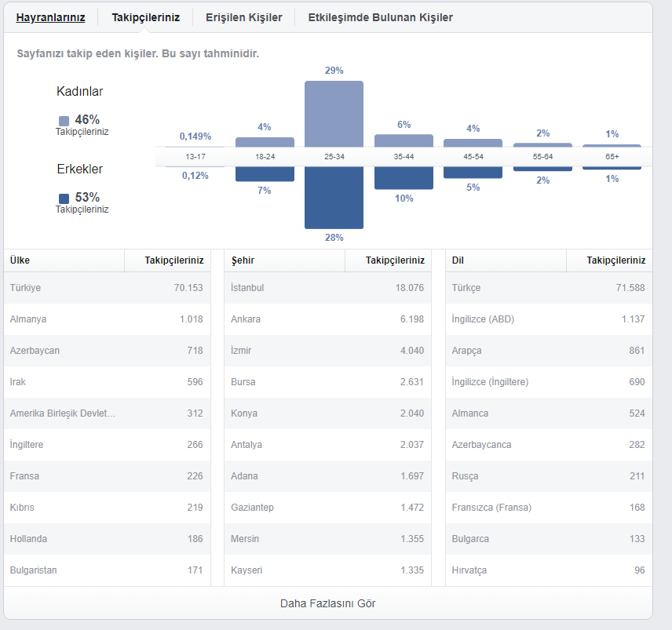The image size is (672, 630).
Task: Click the men 35-44 bar showing 10%
Action: click(x=404, y=178)
